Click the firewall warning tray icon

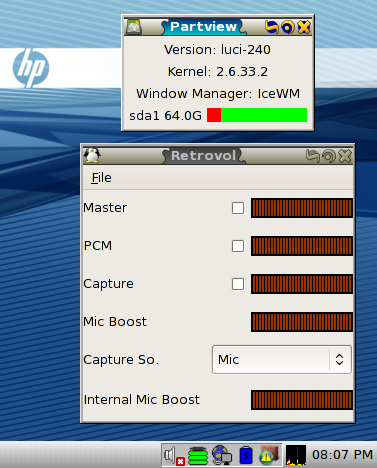[269, 455]
